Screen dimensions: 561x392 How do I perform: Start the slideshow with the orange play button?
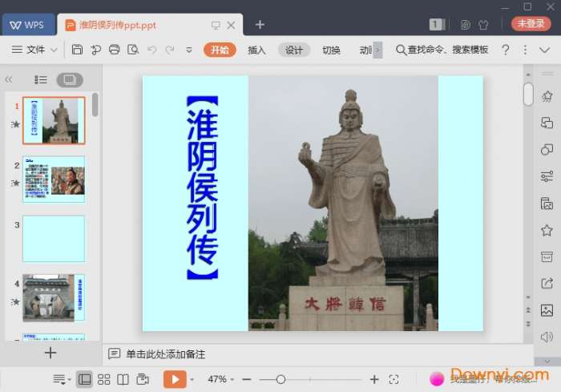tap(174, 379)
